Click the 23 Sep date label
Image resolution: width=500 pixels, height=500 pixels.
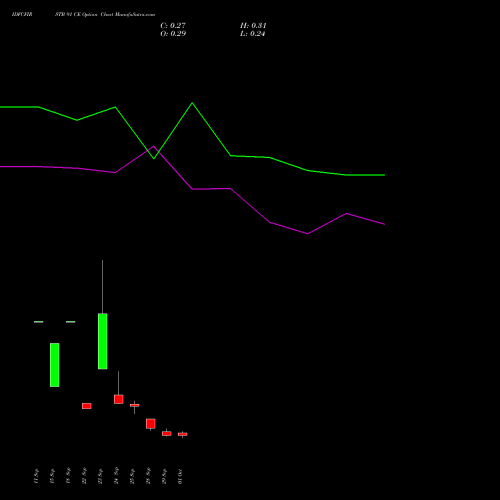pos(100,476)
